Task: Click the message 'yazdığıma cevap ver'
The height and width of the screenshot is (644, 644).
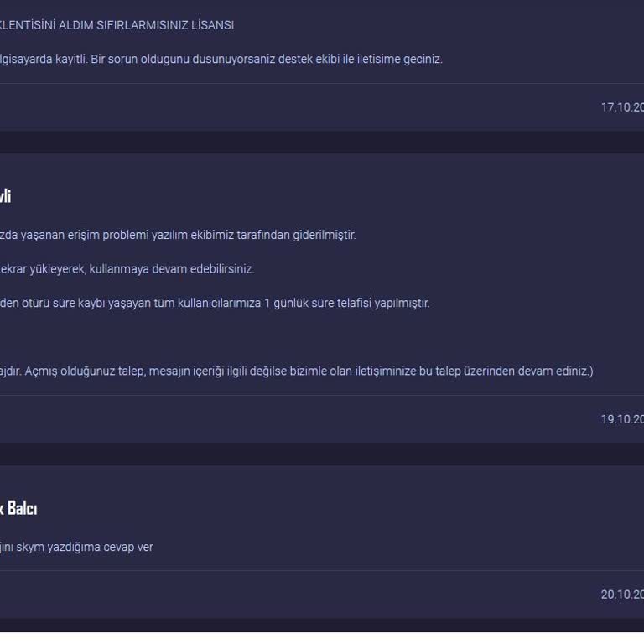Action: click(76, 547)
